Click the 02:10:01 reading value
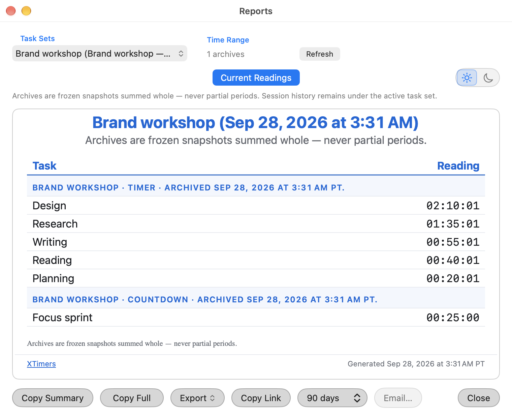 (x=453, y=206)
